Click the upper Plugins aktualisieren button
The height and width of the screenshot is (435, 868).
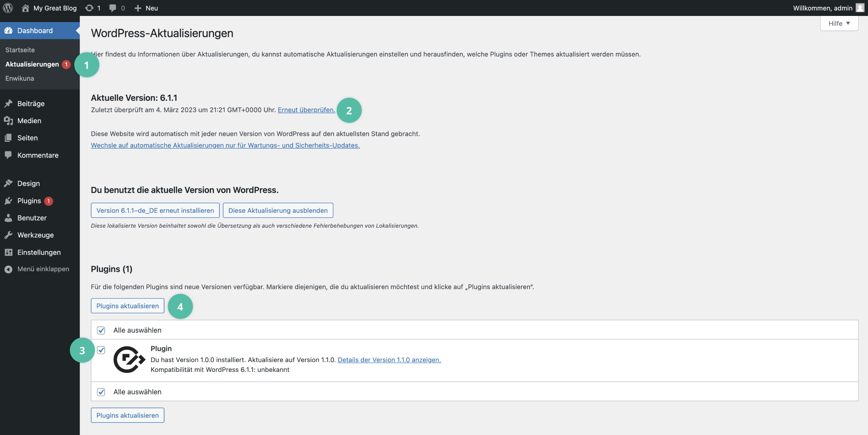[127, 306]
